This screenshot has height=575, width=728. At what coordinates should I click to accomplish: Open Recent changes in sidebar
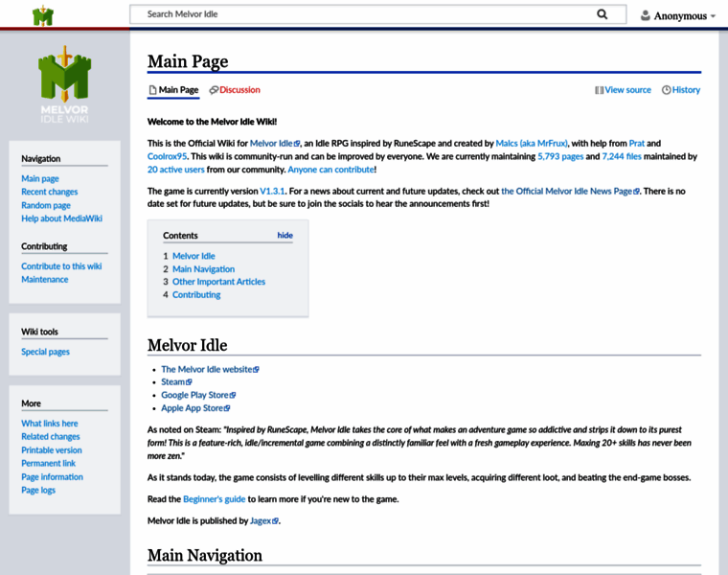pos(49,192)
